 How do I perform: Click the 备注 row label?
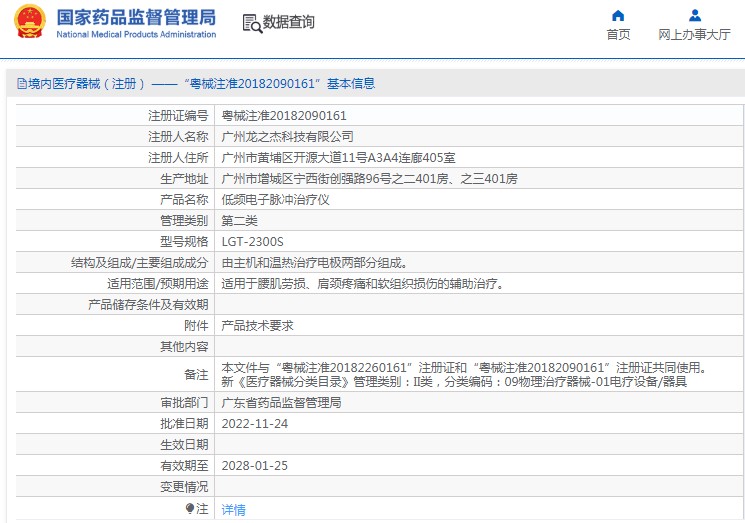(x=196, y=375)
